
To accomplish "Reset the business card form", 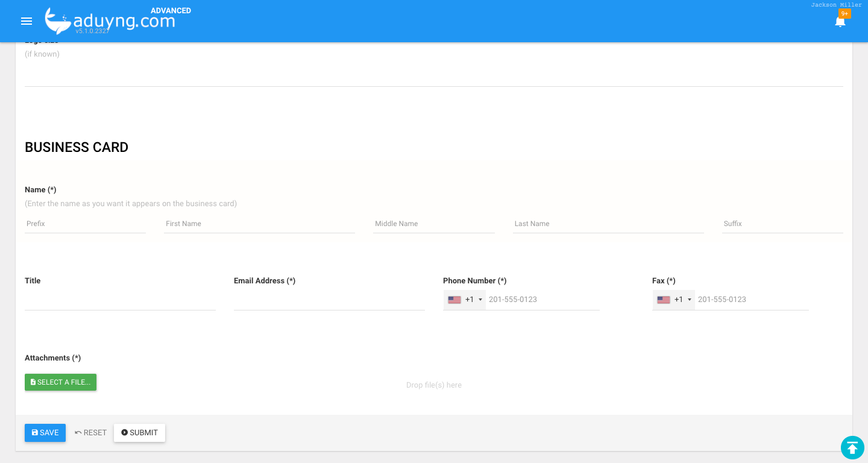I will click(x=90, y=432).
